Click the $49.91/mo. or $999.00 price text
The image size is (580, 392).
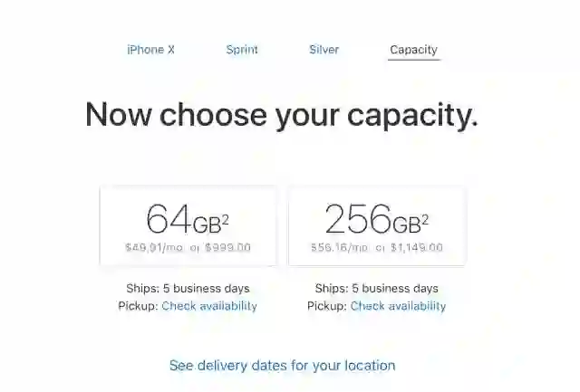(188, 247)
